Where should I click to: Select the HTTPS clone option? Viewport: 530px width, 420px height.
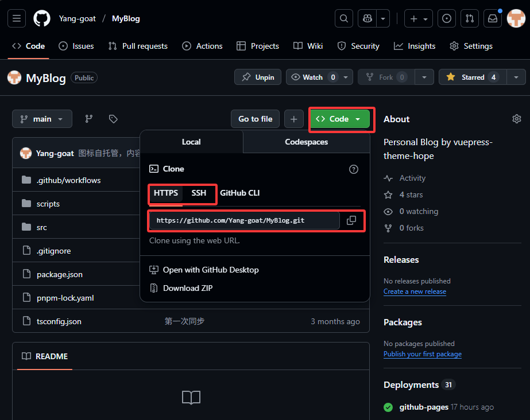(166, 193)
